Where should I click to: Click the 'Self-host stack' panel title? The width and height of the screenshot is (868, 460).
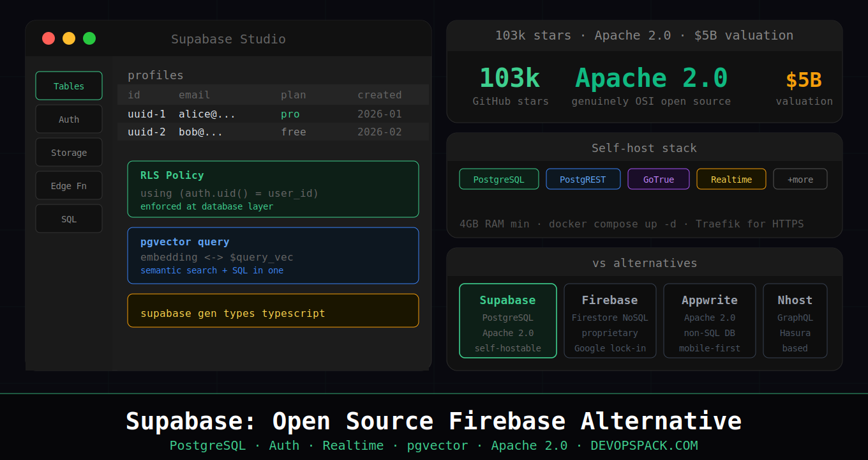pos(645,148)
